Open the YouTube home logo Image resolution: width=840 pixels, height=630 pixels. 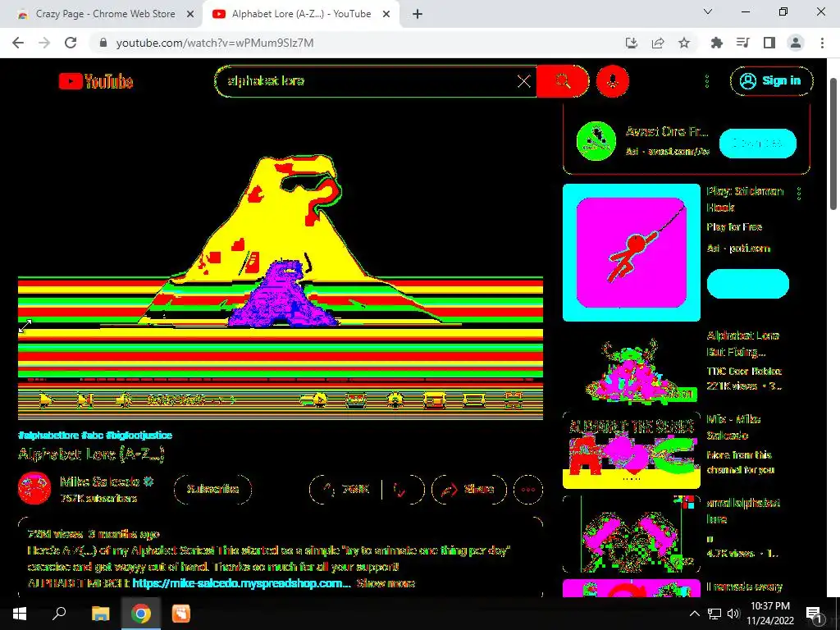tap(96, 81)
